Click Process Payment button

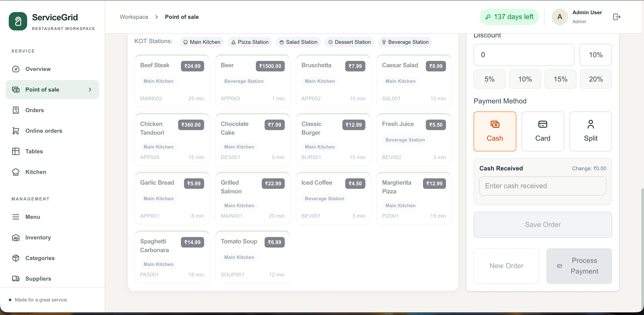579,266
